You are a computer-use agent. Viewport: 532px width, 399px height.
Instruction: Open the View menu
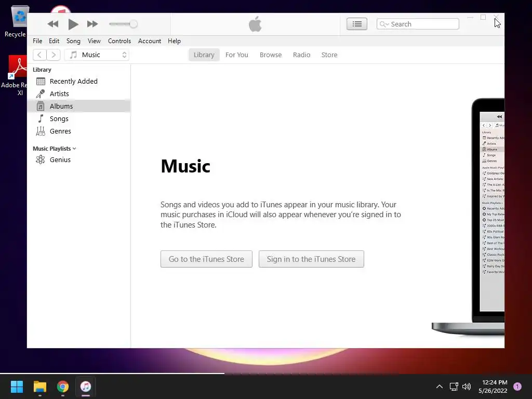tap(94, 41)
